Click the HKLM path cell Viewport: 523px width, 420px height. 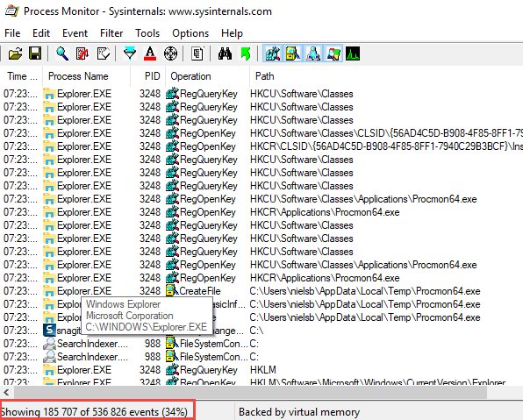tap(263, 370)
